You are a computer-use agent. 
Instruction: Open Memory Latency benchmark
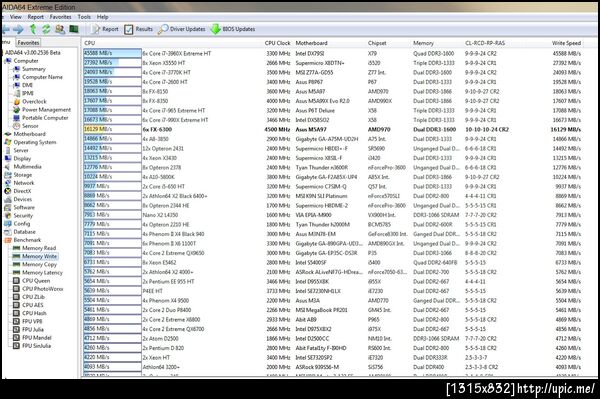tap(42, 272)
